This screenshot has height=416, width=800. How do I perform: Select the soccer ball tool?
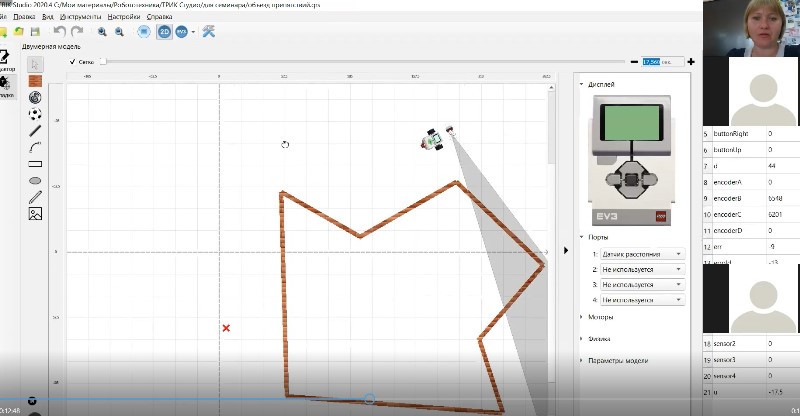35,114
